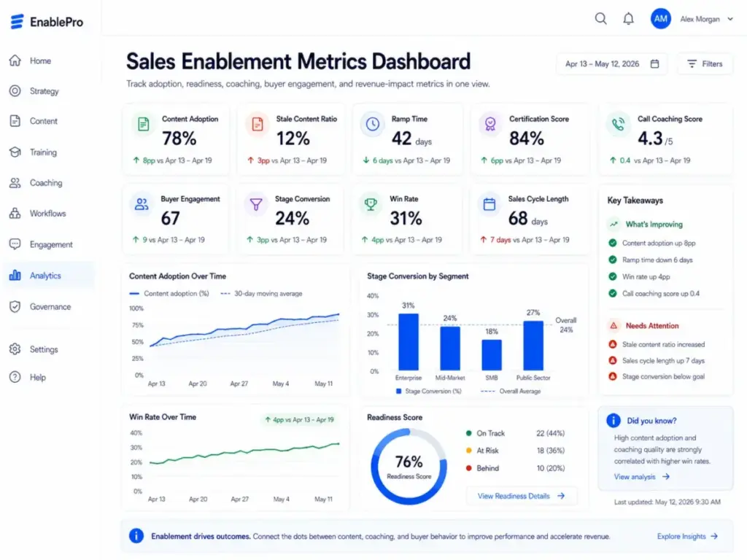Click the Mid-Market 24% bar
747x560 pixels.
[x=449, y=349]
